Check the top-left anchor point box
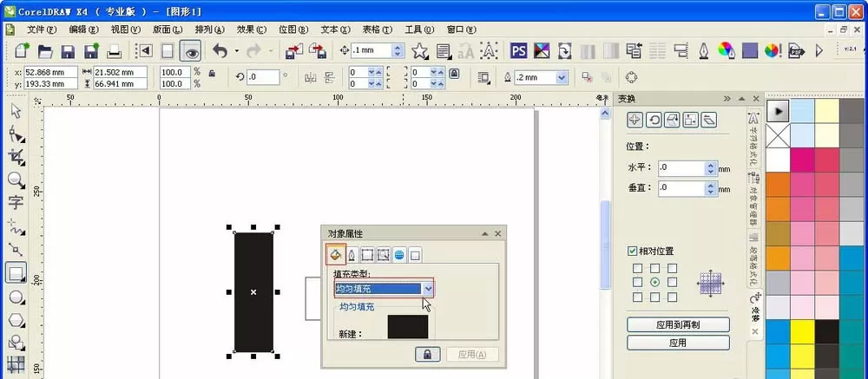 (x=638, y=268)
